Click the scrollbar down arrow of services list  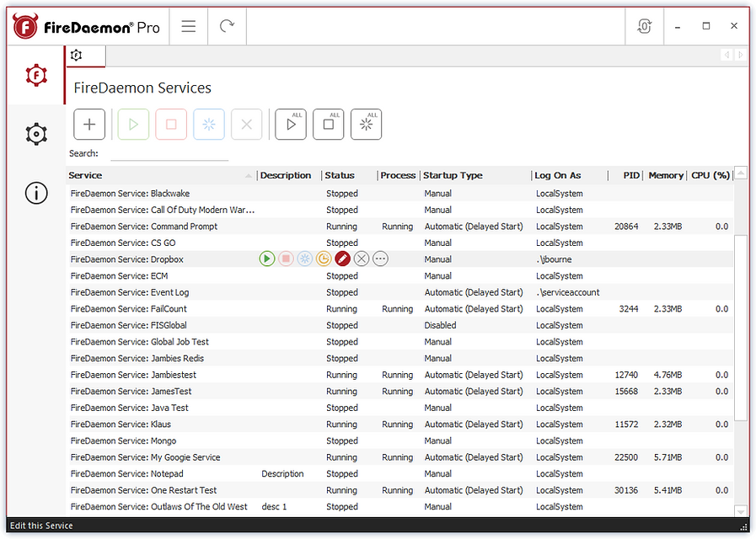coord(741,510)
